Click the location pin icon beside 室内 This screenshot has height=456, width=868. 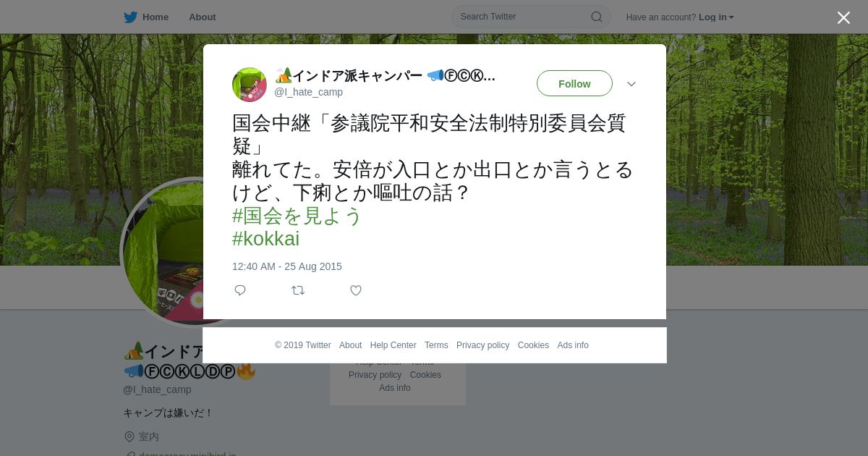point(129,436)
